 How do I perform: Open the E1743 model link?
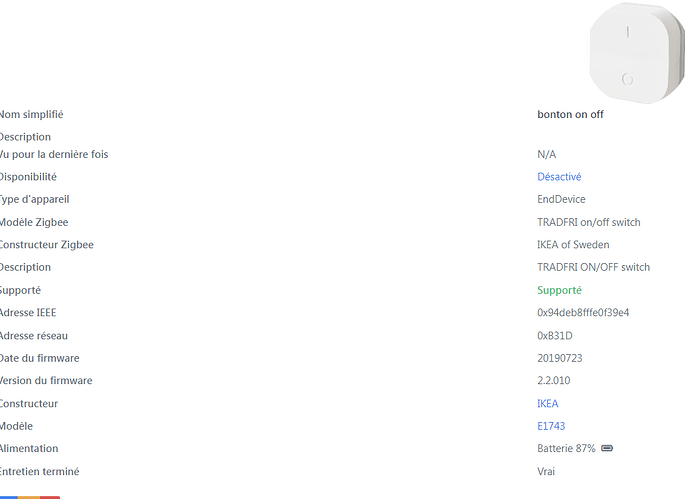[551, 426]
